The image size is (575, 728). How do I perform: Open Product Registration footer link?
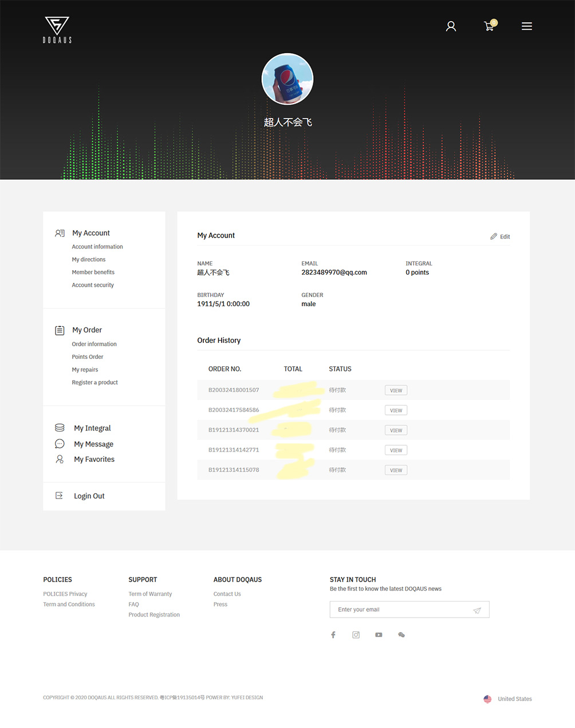(x=154, y=615)
